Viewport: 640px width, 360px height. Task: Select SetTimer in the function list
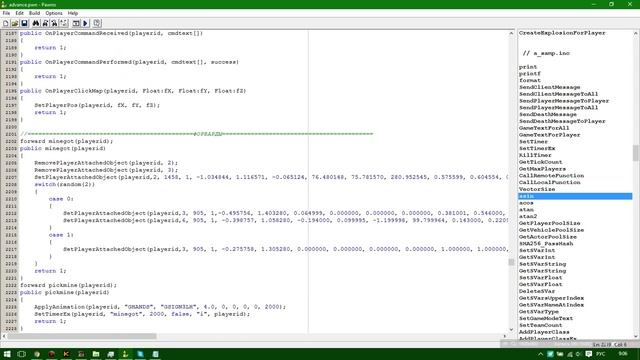click(x=533, y=142)
